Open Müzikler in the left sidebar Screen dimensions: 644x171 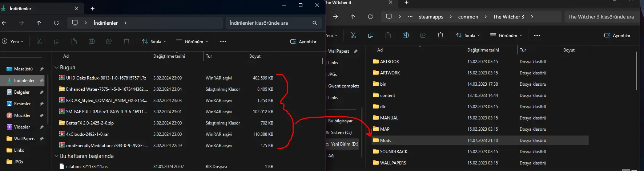coord(22,115)
